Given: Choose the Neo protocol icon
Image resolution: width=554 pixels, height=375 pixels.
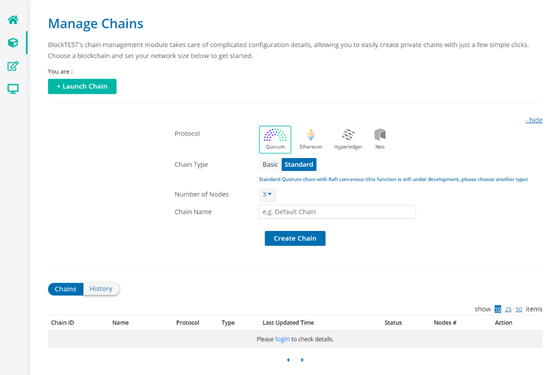Looking at the screenshot, I should pyautogui.click(x=380, y=139).
